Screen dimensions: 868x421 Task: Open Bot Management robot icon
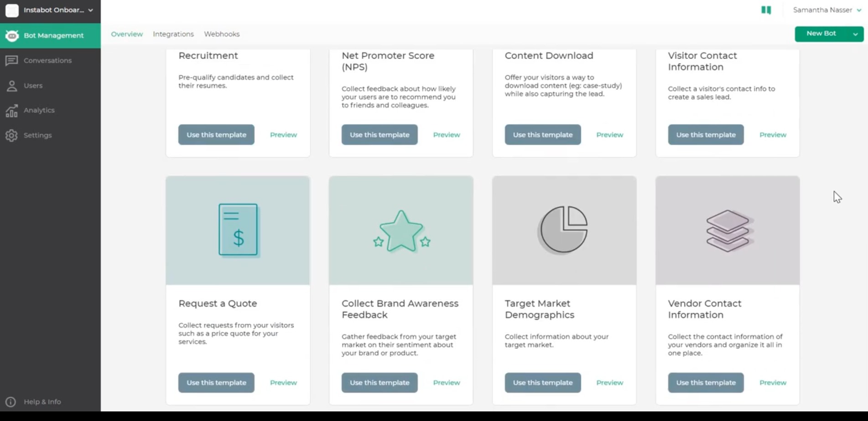coord(12,36)
